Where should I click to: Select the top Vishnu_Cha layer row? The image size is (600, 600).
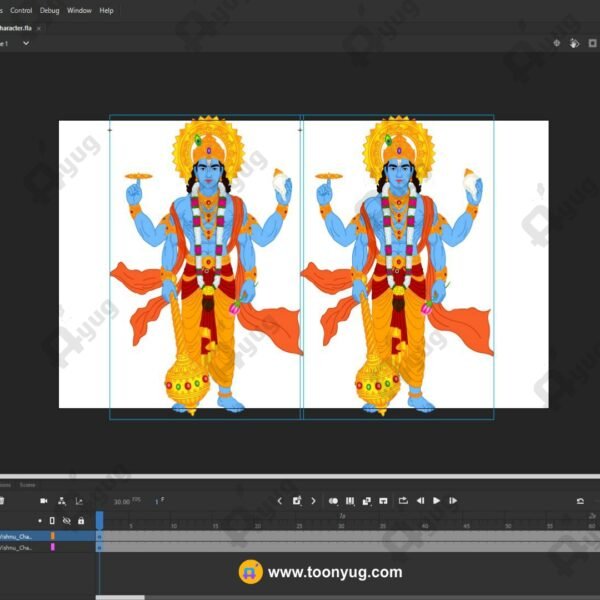tap(47, 536)
